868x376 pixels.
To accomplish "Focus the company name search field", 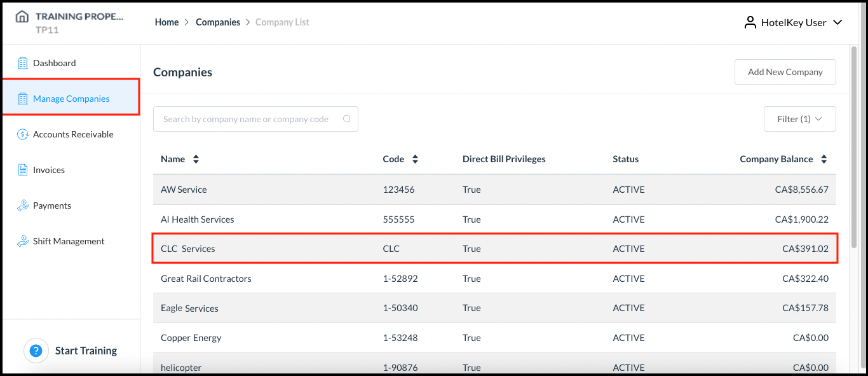I will tap(248, 119).
